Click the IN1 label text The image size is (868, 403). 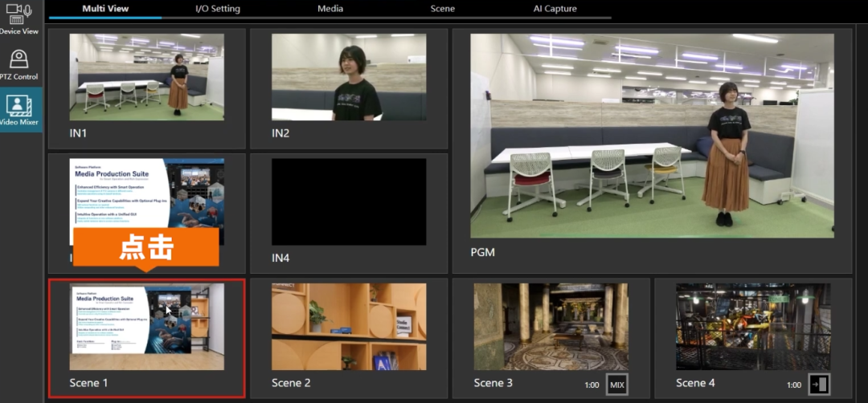78,133
